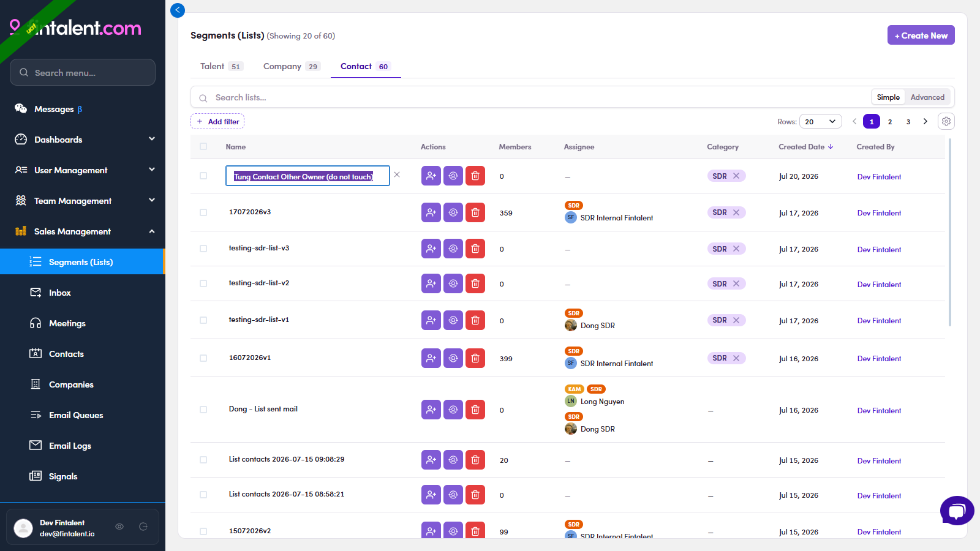Open the Rows per page dropdown
This screenshot has height=551, width=980.
821,121
